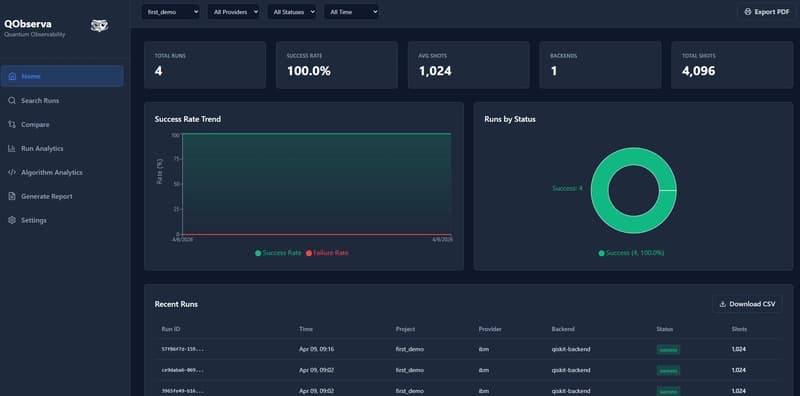Click the green donut chart ring
Screen dimensions: 800x396
tap(599, 190)
